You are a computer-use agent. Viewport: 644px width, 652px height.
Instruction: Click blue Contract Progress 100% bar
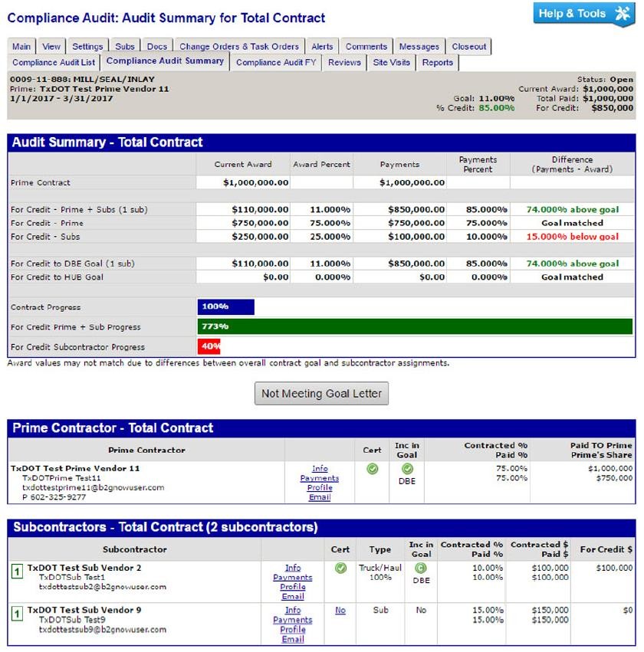point(225,307)
